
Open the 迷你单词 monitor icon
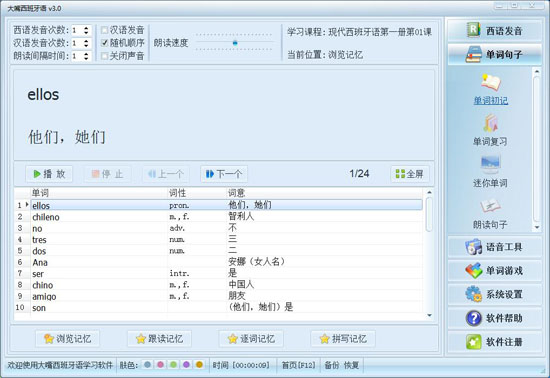[490, 165]
